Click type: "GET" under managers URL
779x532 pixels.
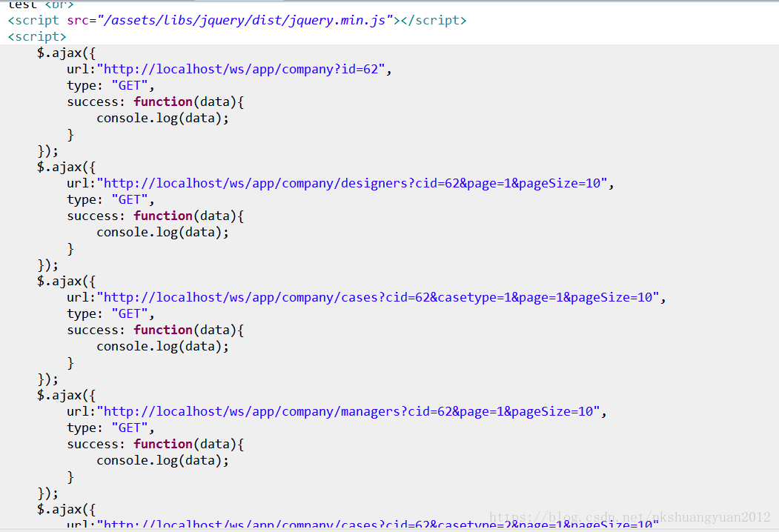click(x=110, y=428)
